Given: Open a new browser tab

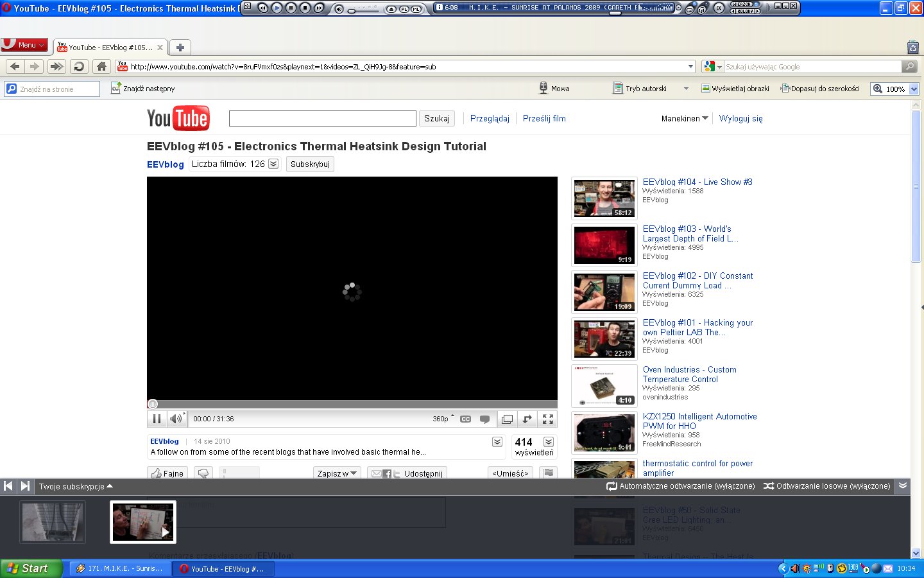Looking at the screenshot, I should coord(180,48).
